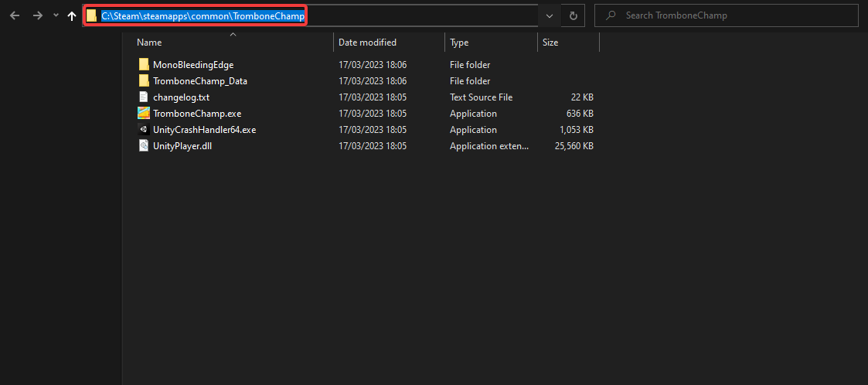The image size is (868, 385).
Task: Open the recent locations dropdown chevron
Action: click(55, 15)
